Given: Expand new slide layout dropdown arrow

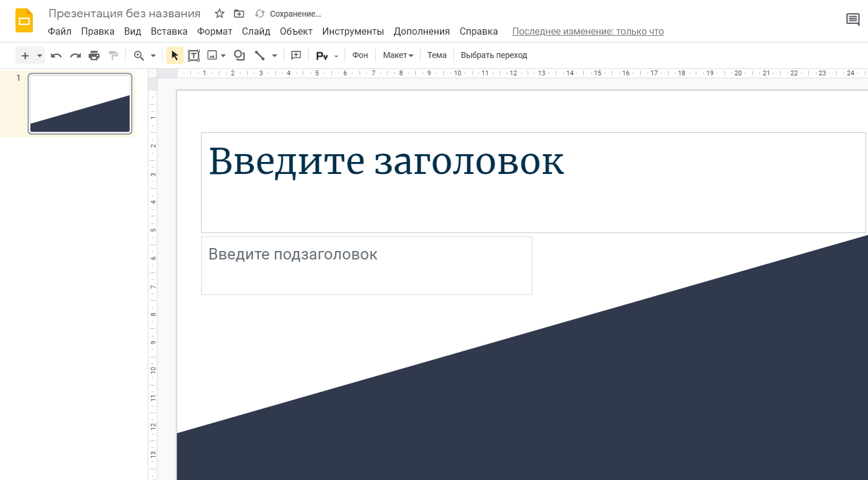Looking at the screenshot, I should click(39, 56).
